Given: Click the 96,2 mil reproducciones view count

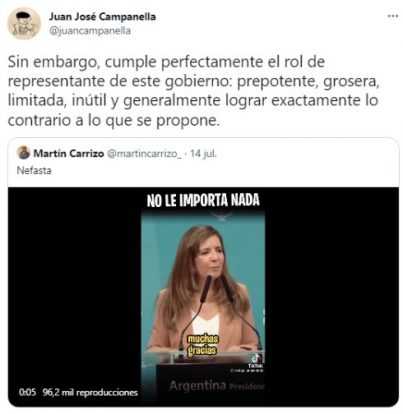Looking at the screenshot, I should point(90,393).
